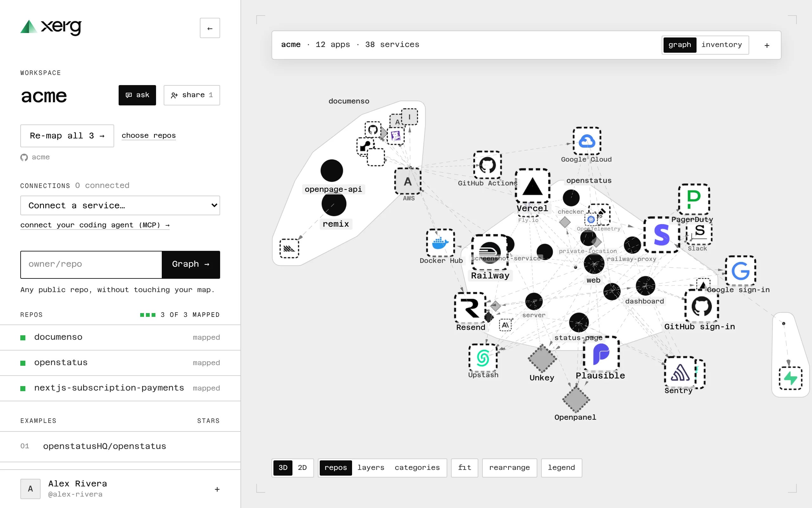Open the nextjs-subscription-payments repo row
Viewport: 812px width, 508px height.
120,388
